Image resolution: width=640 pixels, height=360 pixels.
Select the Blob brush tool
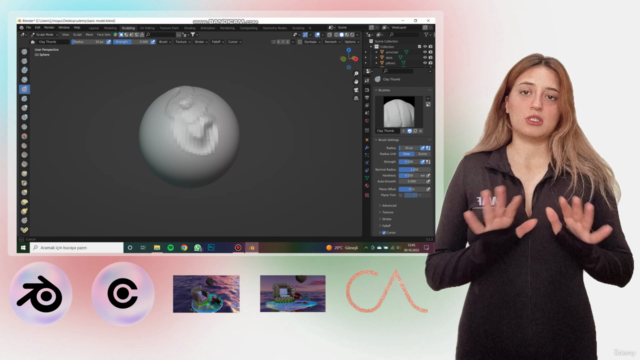coord(24,118)
